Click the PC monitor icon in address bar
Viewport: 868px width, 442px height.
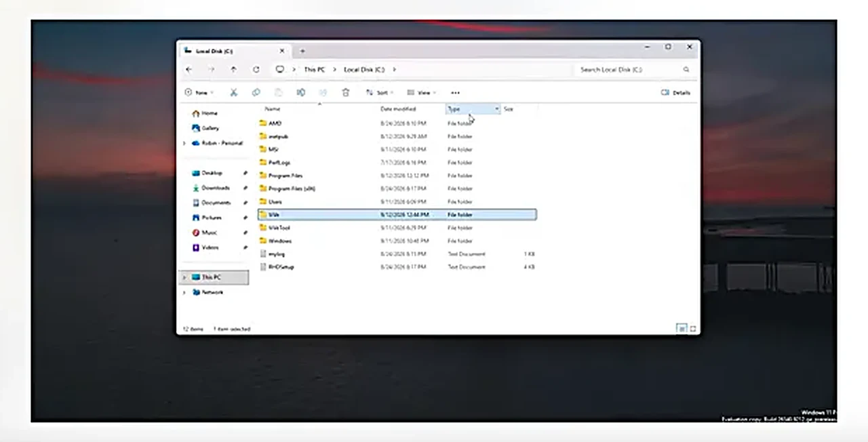coord(279,69)
